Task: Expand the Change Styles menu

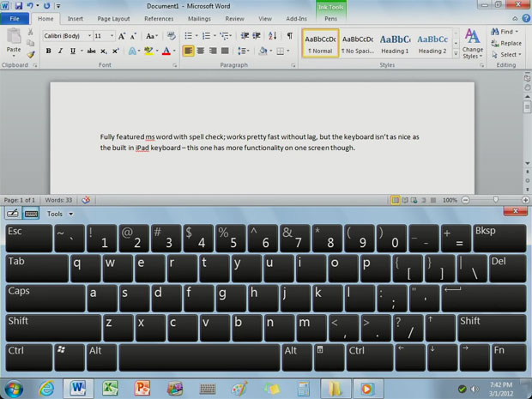Action: 473,44
